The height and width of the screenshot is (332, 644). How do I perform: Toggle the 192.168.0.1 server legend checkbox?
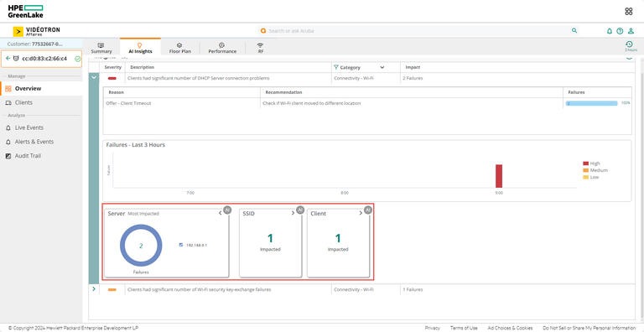(181, 245)
